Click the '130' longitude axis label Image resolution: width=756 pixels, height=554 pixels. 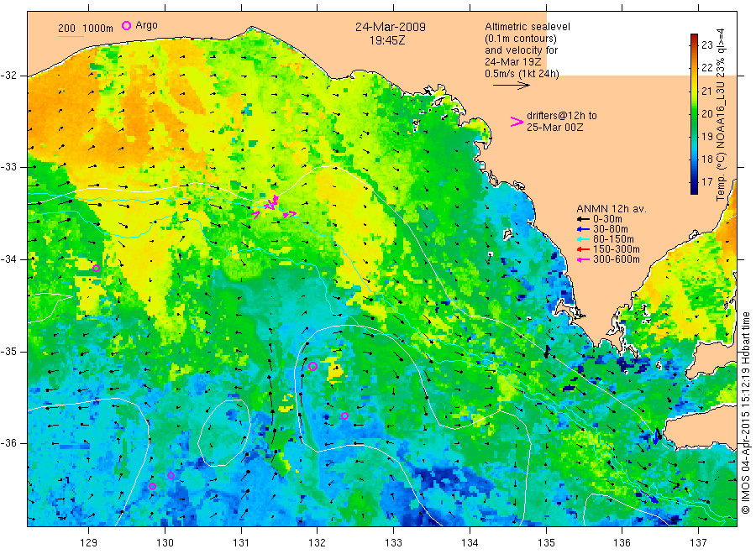(165, 543)
